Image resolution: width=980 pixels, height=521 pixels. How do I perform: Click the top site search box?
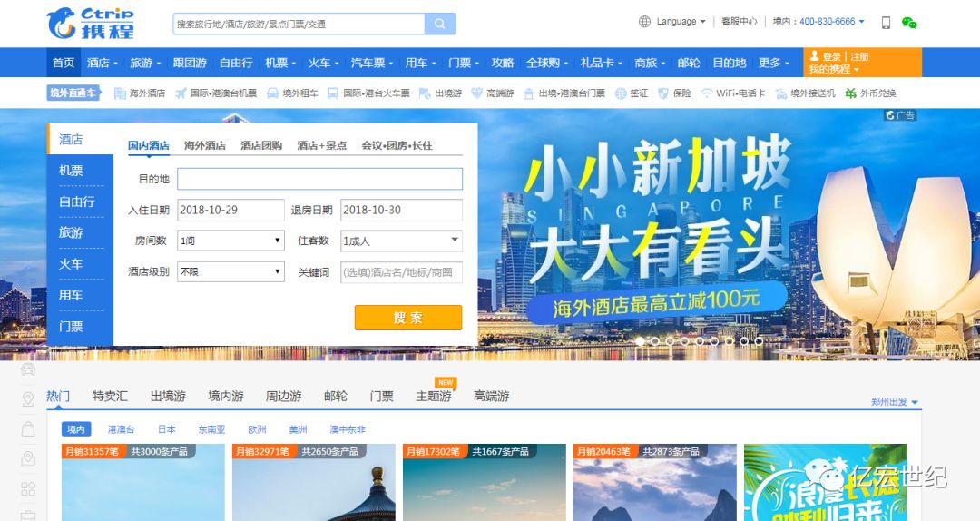coord(299,24)
